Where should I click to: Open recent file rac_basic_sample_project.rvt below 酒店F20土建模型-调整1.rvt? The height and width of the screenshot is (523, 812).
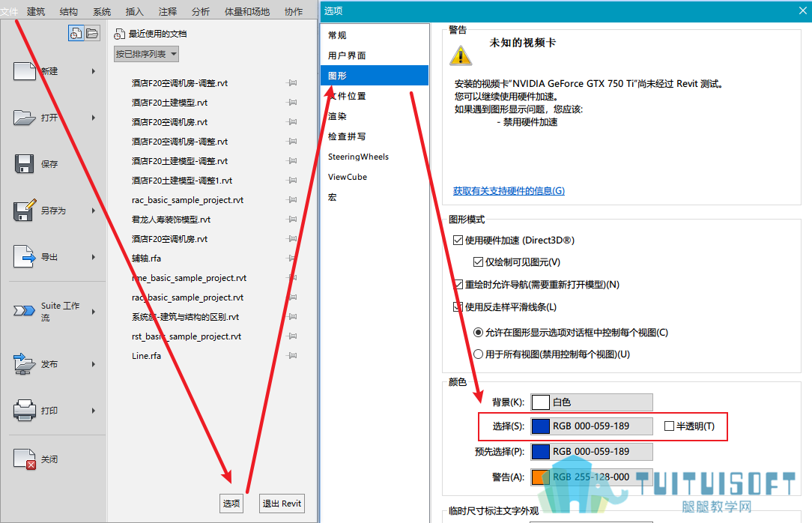click(187, 200)
